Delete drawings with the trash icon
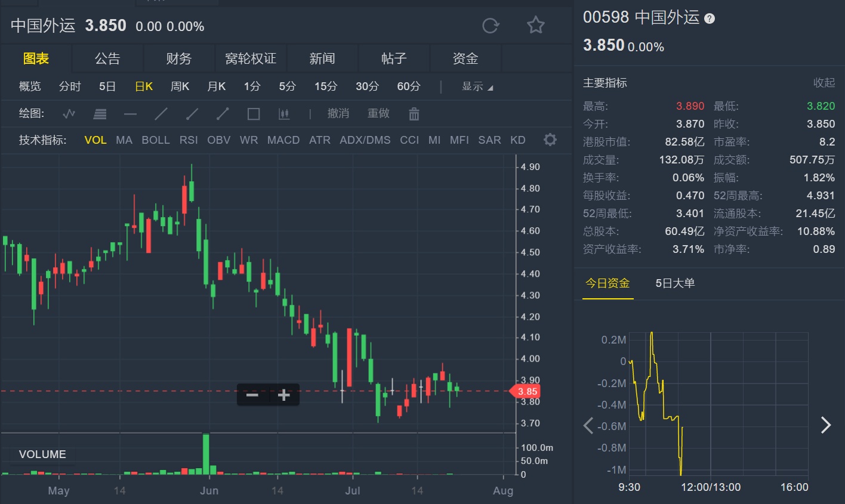Viewport: 845px width, 504px height. [414, 113]
